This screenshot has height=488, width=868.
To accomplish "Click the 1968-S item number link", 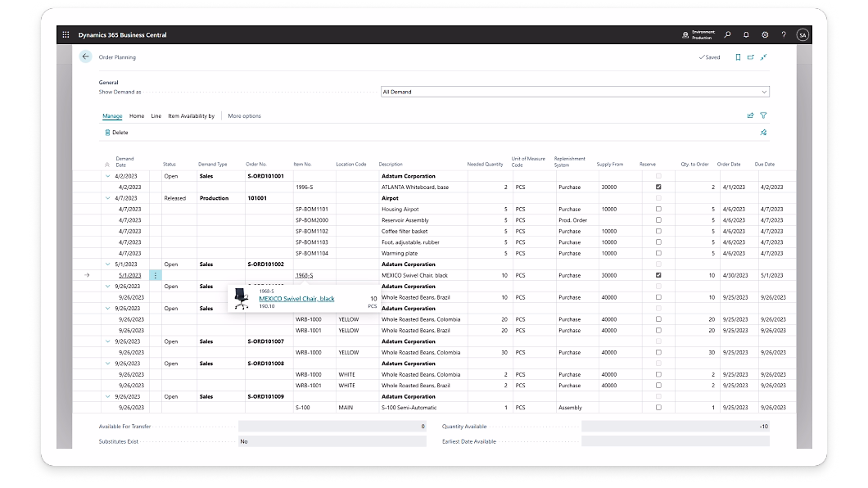I will click(304, 276).
